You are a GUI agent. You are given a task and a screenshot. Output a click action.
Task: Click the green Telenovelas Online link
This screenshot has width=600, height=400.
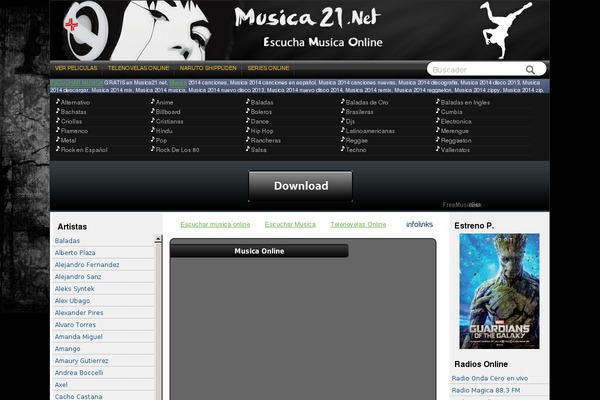(358, 225)
